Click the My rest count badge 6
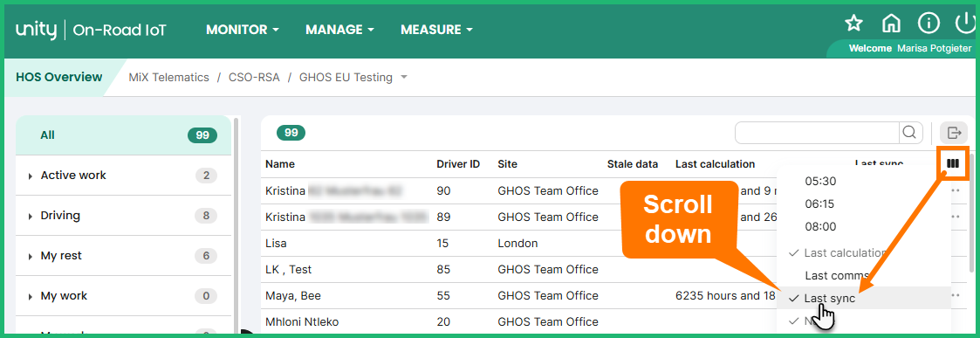 (x=206, y=255)
